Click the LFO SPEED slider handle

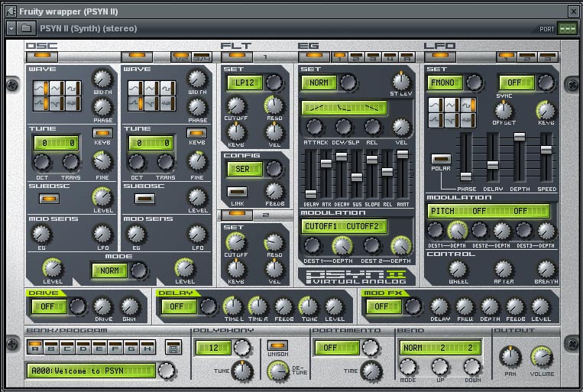click(546, 150)
